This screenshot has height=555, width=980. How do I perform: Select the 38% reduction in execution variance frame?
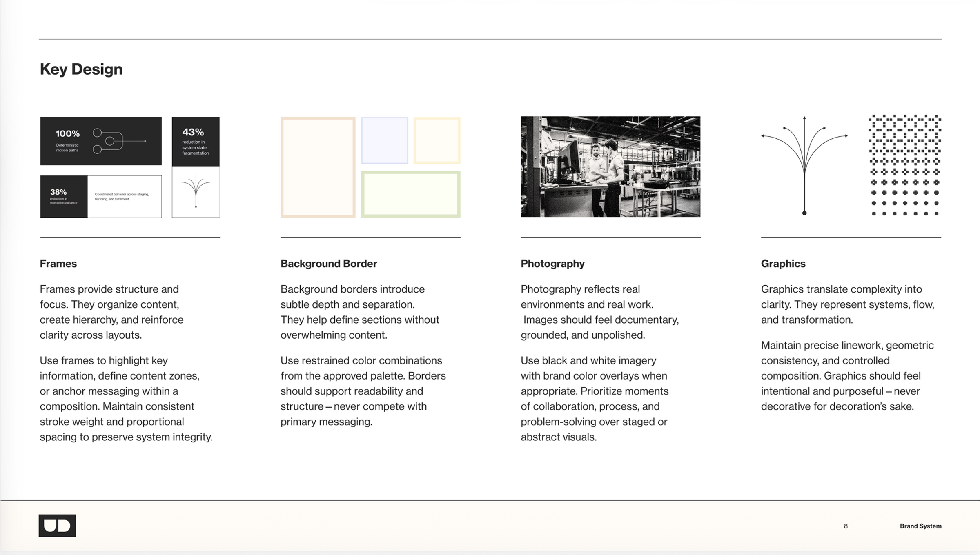point(64,197)
